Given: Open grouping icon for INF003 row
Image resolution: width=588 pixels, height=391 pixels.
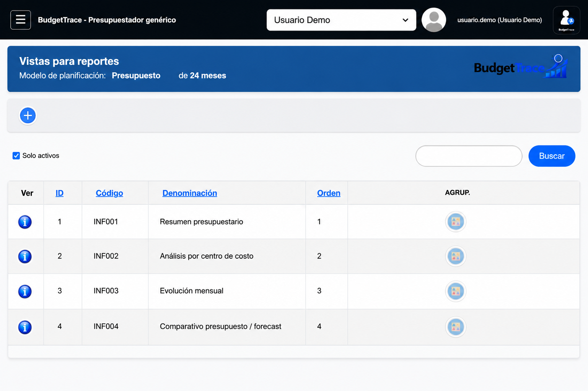Looking at the screenshot, I should [x=456, y=291].
